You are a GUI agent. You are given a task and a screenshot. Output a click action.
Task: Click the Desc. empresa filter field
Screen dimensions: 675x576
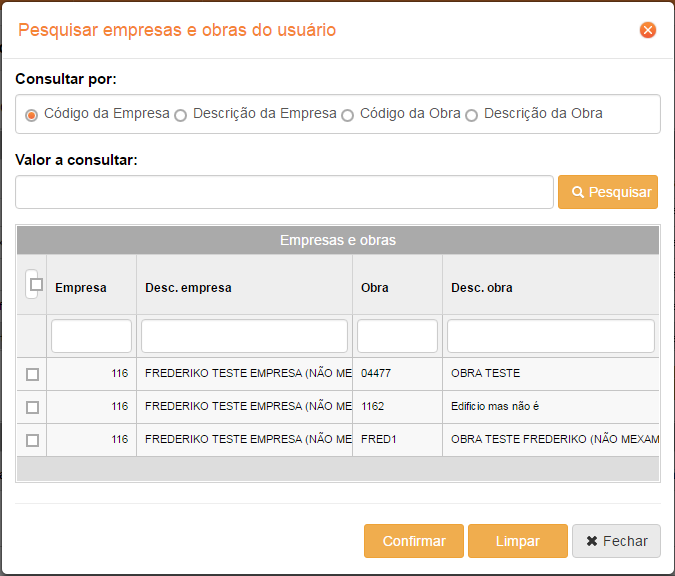click(244, 336)
